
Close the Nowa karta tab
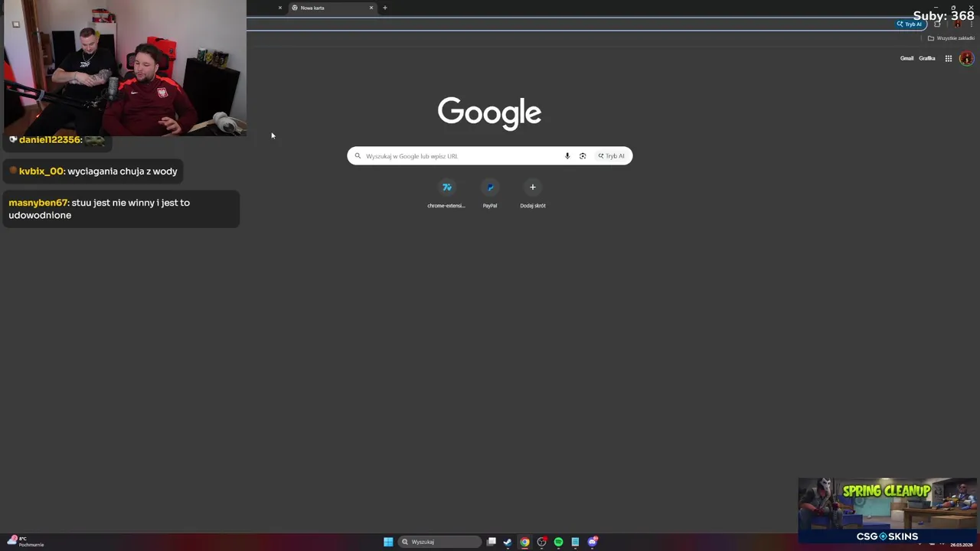click(x=371, y=8)
